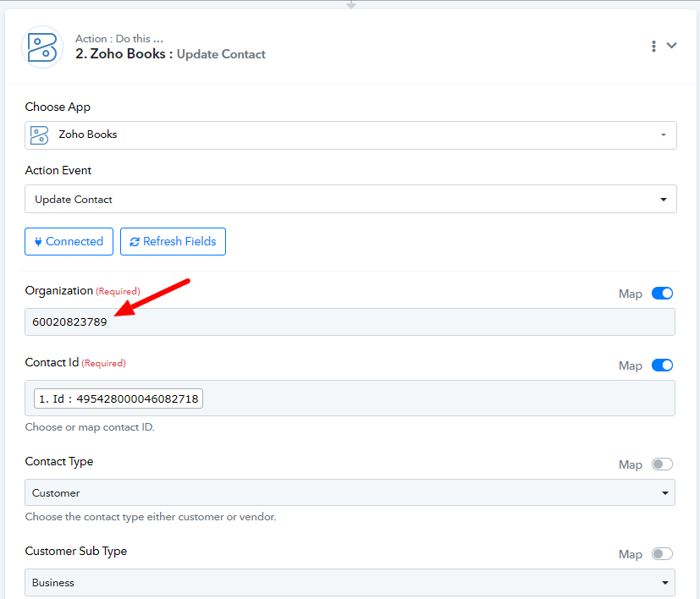
Task: Click the Action Event label
Action: coord(58,171)
